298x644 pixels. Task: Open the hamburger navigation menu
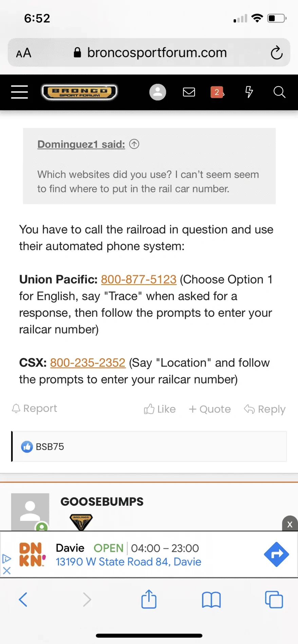(x=19, y=92)
